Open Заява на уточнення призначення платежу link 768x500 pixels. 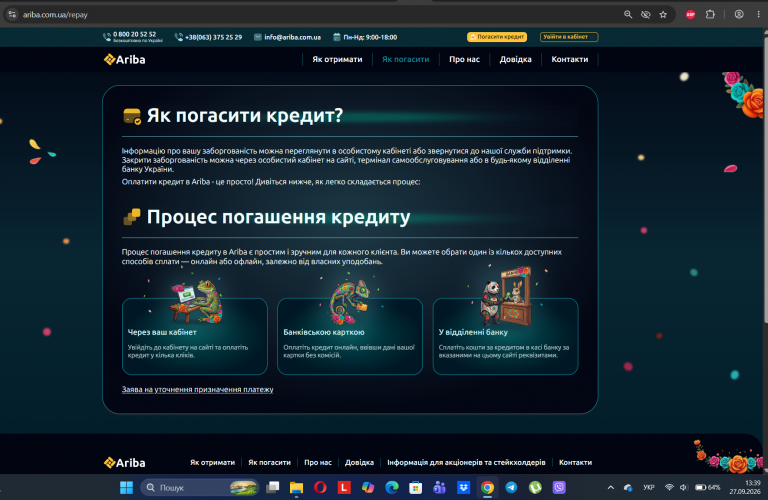[x=197, y=390]
